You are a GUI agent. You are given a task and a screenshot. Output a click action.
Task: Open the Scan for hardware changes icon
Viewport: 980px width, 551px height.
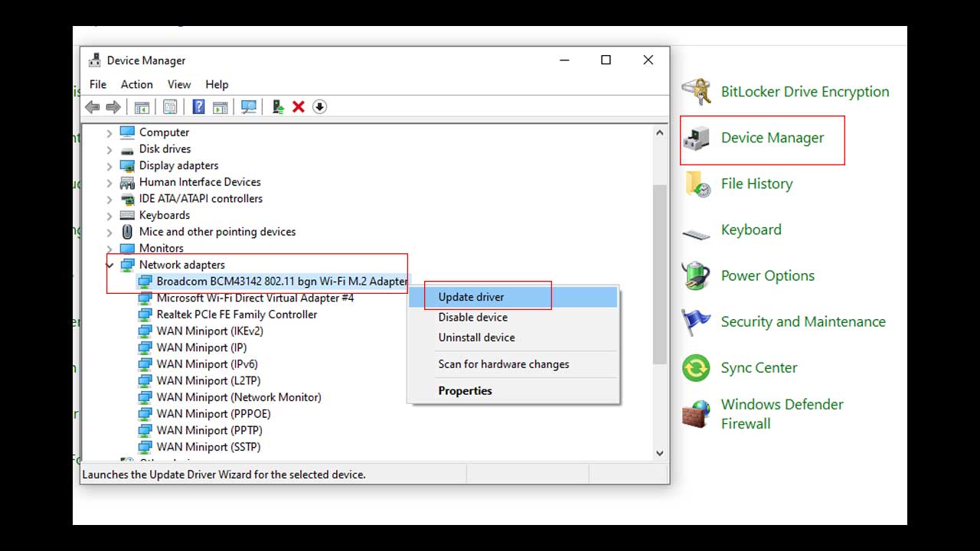tap(250, 106)
